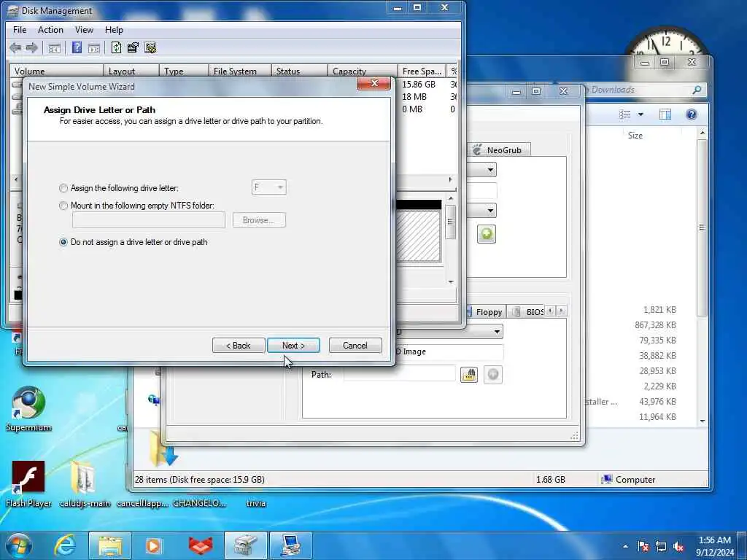
Task: Click NTFS folder path input field
Action: (x=149, y=220)
